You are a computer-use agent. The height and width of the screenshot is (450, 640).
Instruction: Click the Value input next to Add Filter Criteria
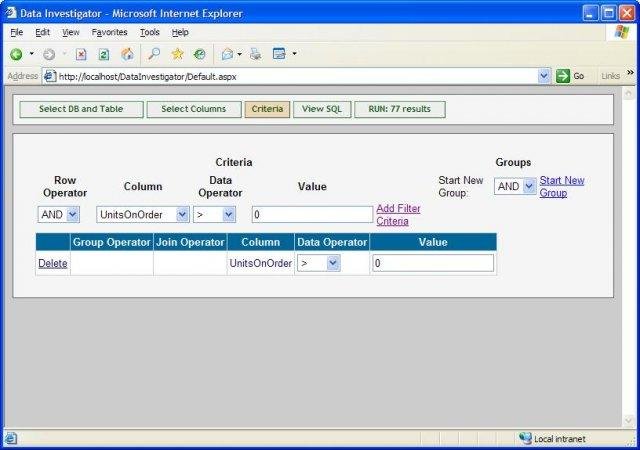point(312,214)
